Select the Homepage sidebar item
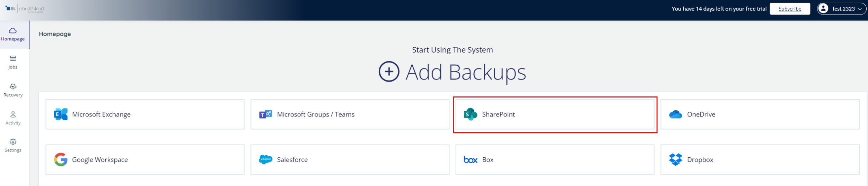The width and height of the screenshot is (868, 186). click(13, 34)
